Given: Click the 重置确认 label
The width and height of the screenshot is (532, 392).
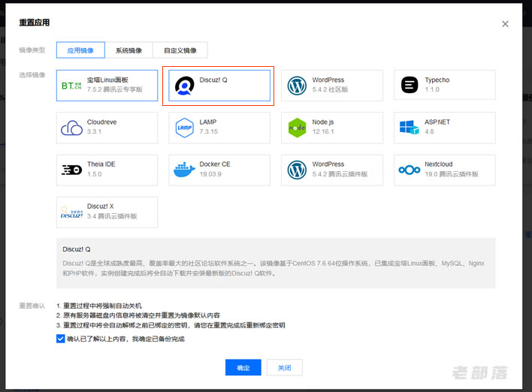Looking at the screenshot, I should pyautogui.click(x=32, y=306).
